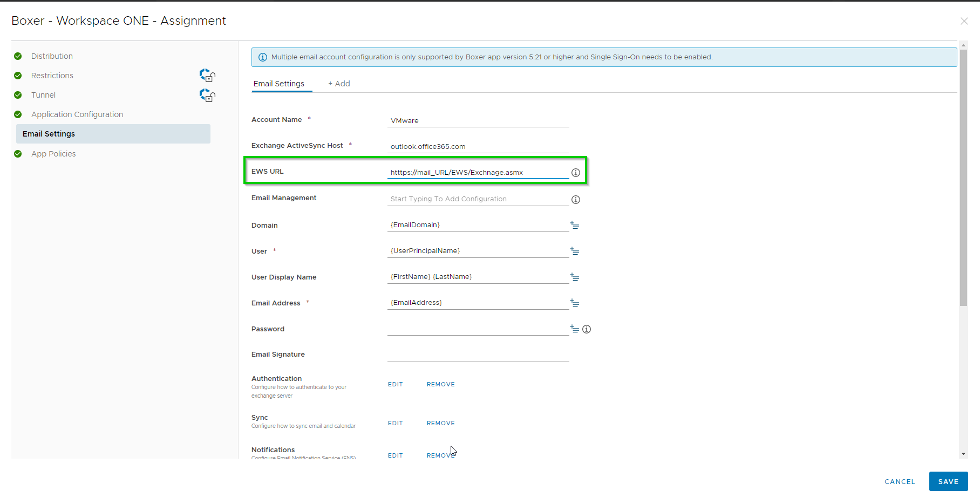The height and width of the screenshot is (504, 980).
Task: Select App Policies in the sidebar
Action: pyautogui.click(x=53, y=153)
